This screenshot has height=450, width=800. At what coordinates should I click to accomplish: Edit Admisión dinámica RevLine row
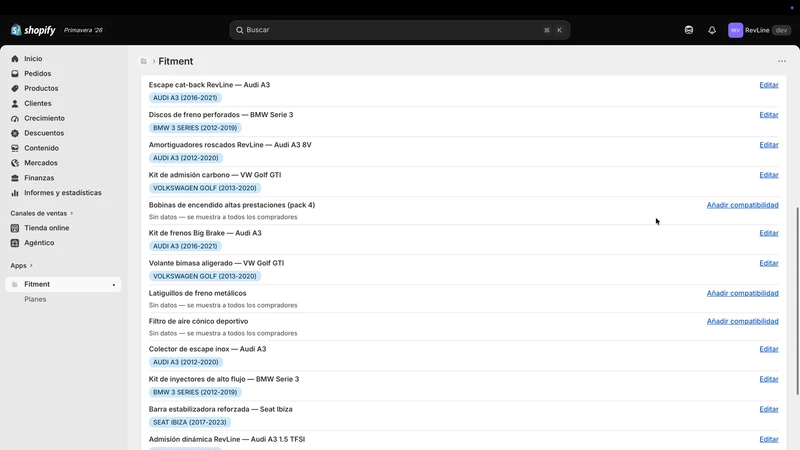pyautogui.click(x=769, y=439)
